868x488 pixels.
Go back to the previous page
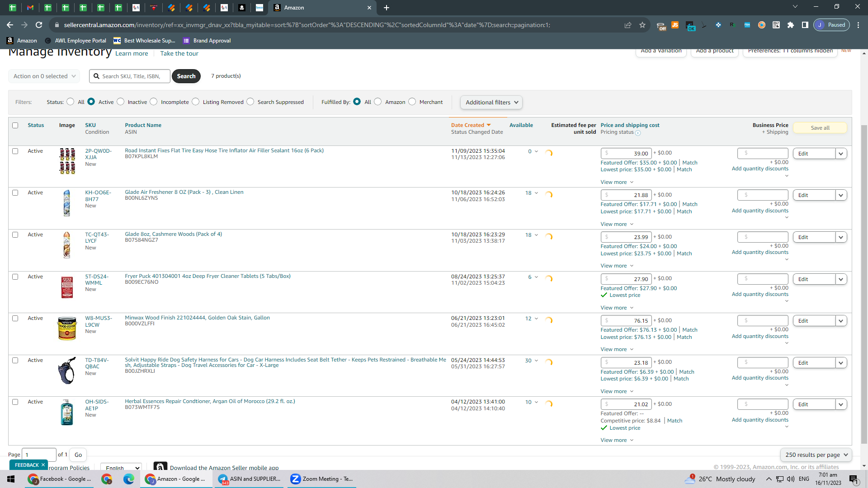(x=10, y=25)
